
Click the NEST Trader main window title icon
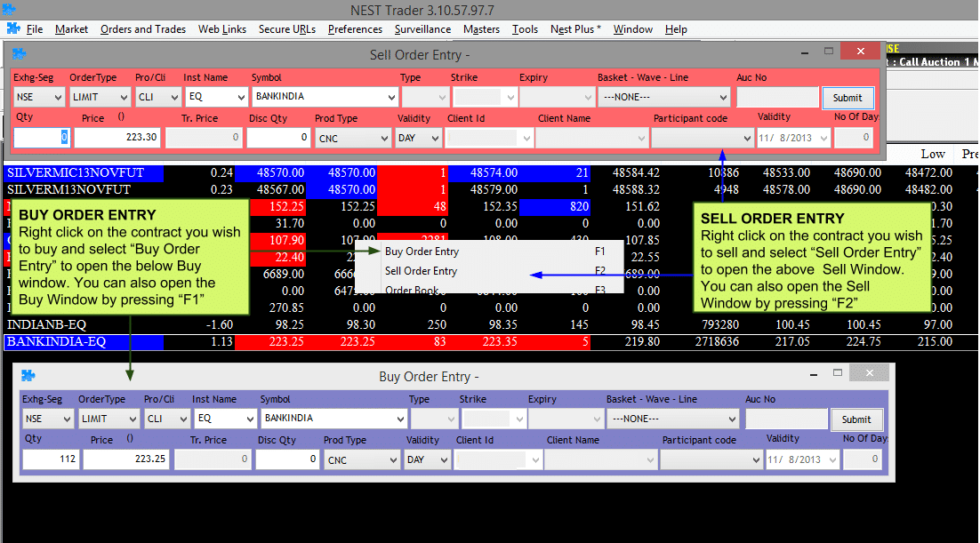coord(9,8)
